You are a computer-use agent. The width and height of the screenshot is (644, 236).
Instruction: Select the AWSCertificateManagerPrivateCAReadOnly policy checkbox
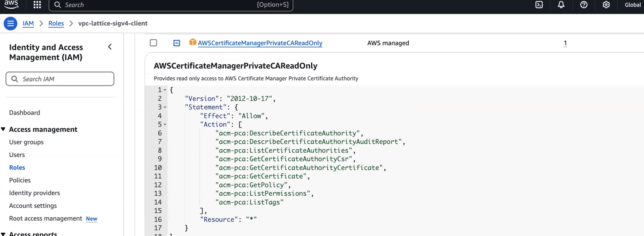153,43
